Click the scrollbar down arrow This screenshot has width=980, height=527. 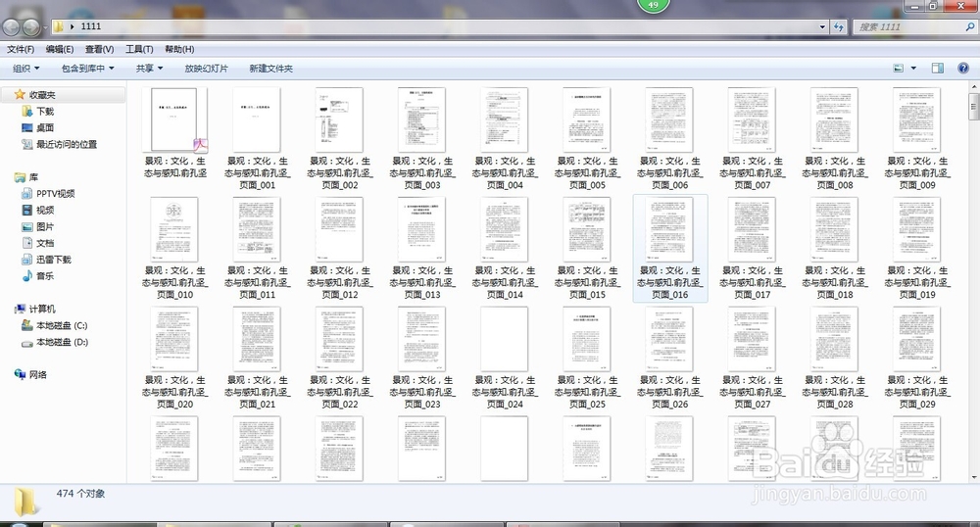click(x=974, y=478)
